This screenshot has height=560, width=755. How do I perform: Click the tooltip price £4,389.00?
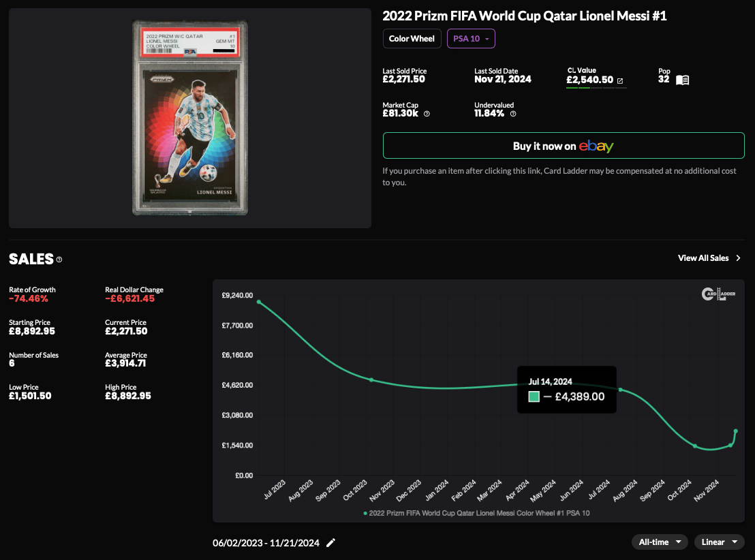(x=580, y=396)
